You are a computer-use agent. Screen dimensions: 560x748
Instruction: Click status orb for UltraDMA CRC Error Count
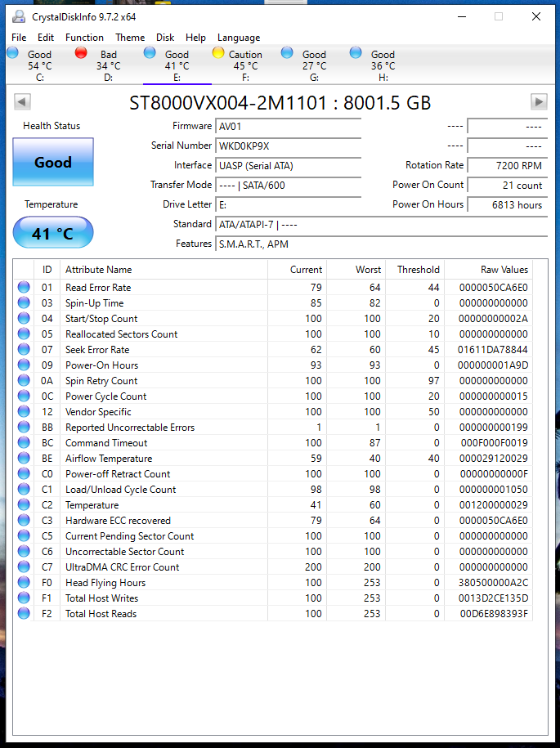tap(24, 567)
